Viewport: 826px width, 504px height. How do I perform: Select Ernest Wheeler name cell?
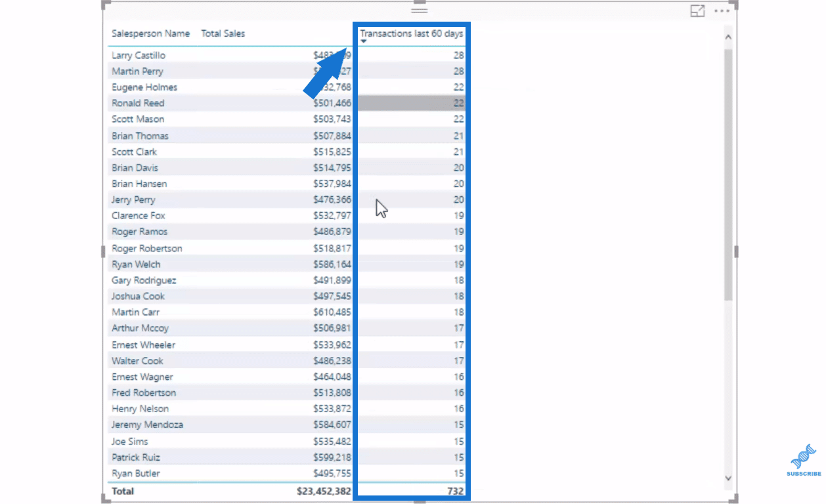(143, 345)
